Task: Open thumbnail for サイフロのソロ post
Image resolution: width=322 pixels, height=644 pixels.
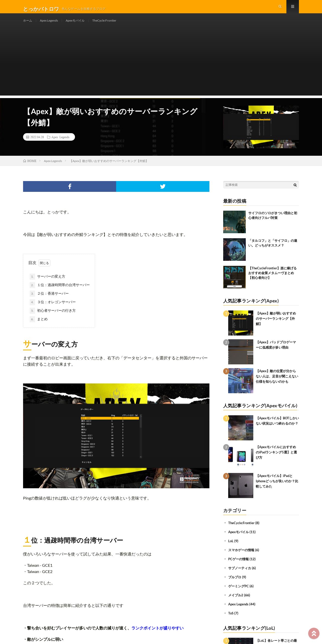Action: click(x=234, y=222)
